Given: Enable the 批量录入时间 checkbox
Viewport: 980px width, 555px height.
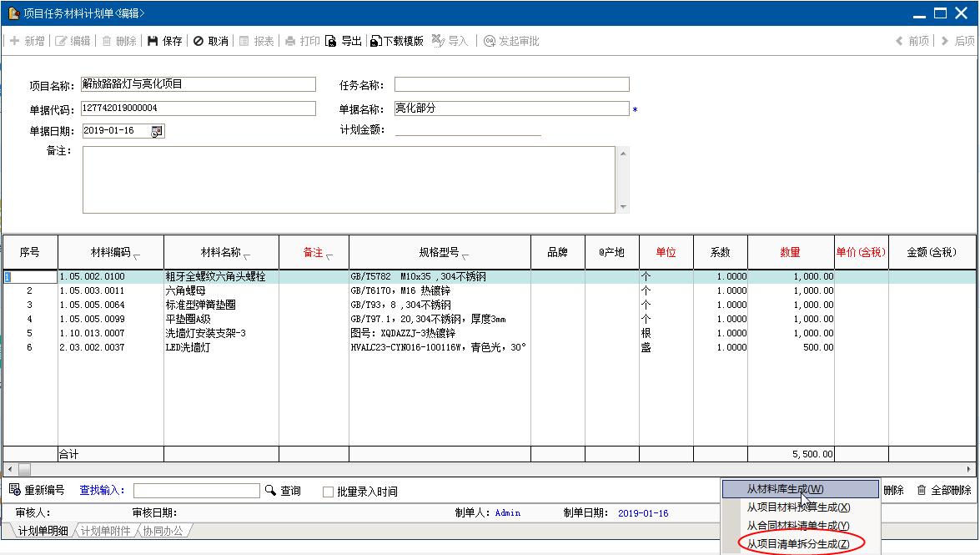Looking at the screenshot, I should tap(329, 492).
